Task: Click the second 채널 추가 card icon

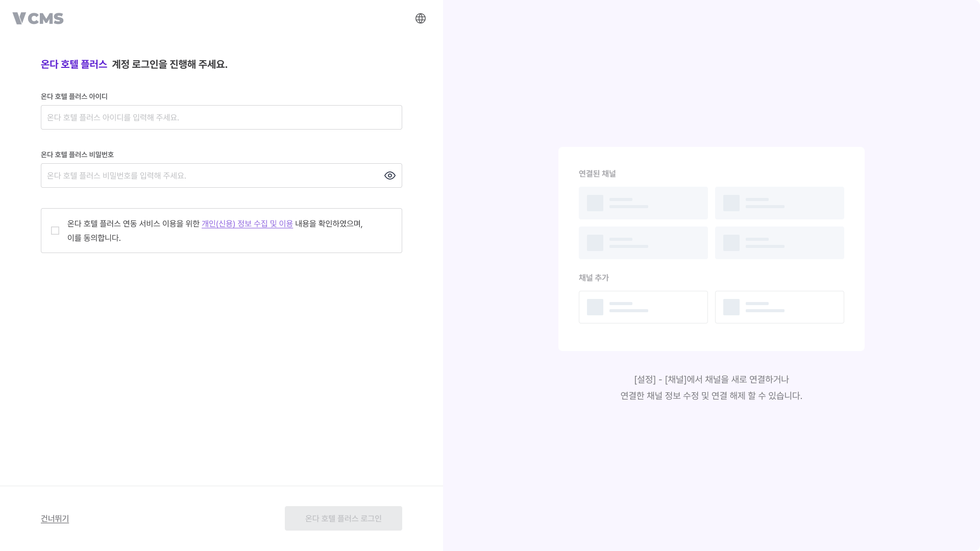Action: point(731,307)
